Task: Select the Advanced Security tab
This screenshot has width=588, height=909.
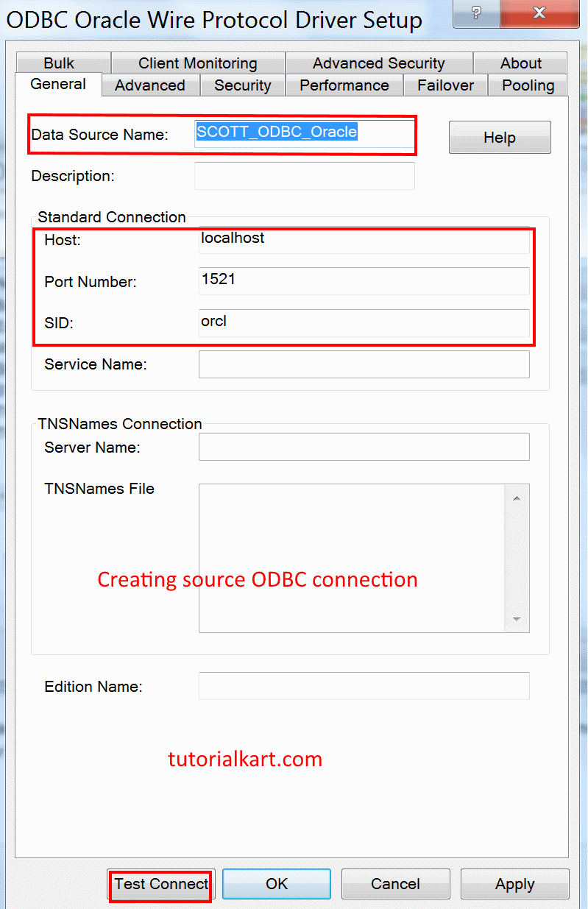Action: point(379,63)
